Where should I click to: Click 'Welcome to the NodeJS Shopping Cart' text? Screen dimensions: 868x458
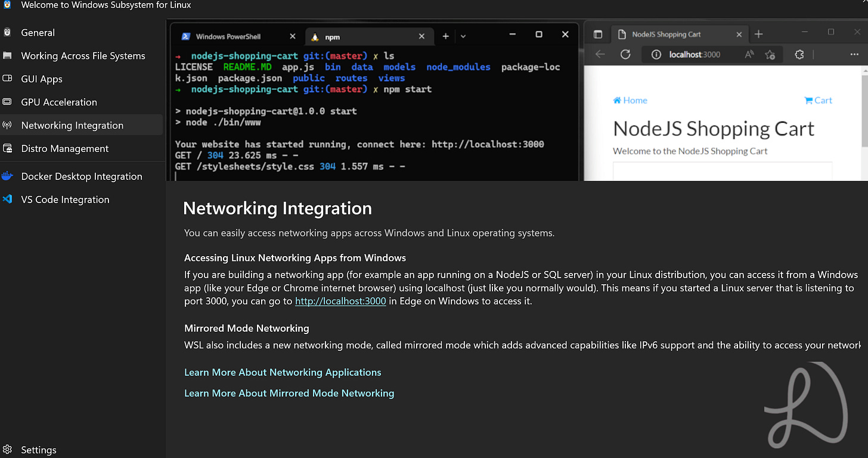click(x=690, y=151)
